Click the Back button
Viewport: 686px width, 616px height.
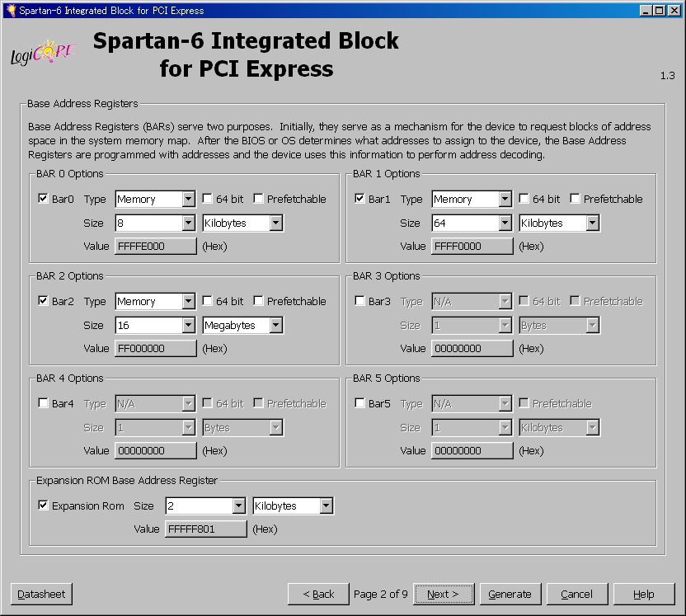click(x=318, y=594)
